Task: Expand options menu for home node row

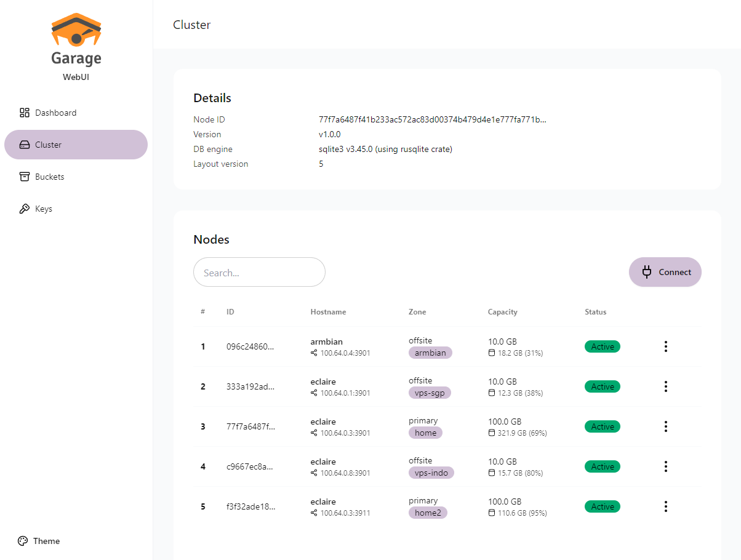Action: [x=665, y=426]
